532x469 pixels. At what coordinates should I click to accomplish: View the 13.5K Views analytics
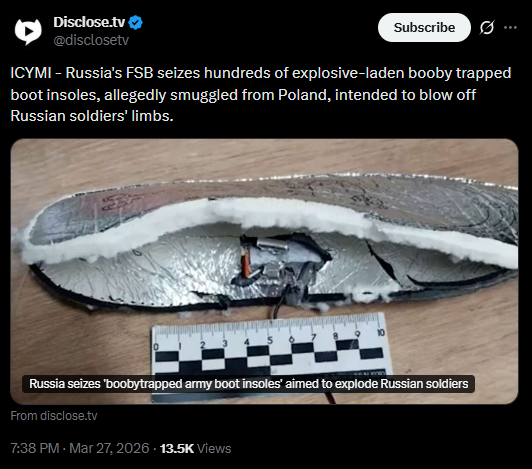pyautogui.click(x=195, y=448)
